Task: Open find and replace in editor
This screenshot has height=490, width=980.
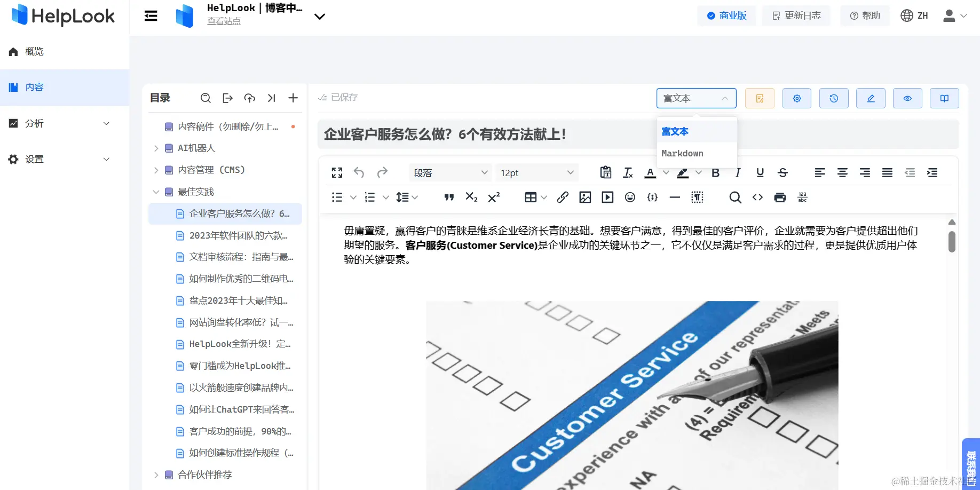Action: pyautogui.click(x=735, y=197)
